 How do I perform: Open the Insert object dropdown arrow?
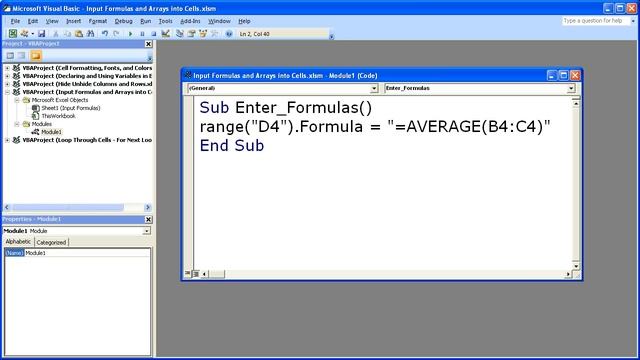point(32,33)
